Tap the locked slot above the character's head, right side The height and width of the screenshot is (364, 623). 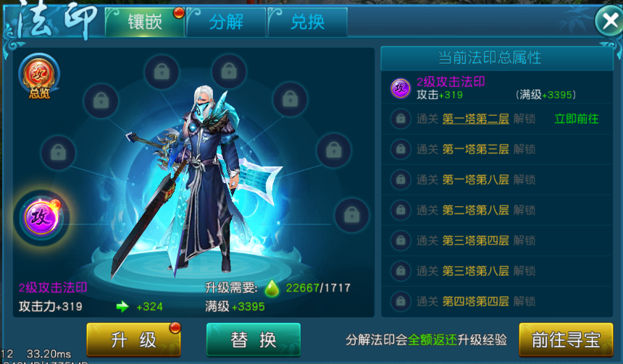(229, 72)
